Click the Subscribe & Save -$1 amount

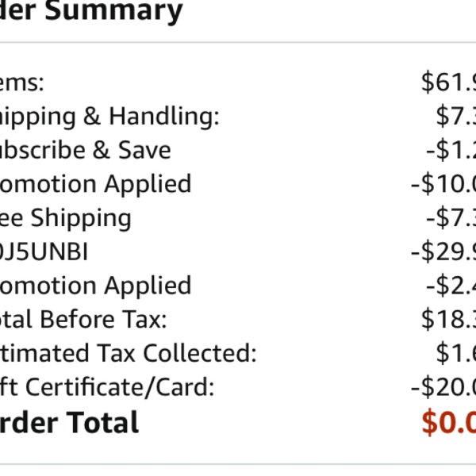(x=451, y=150)
